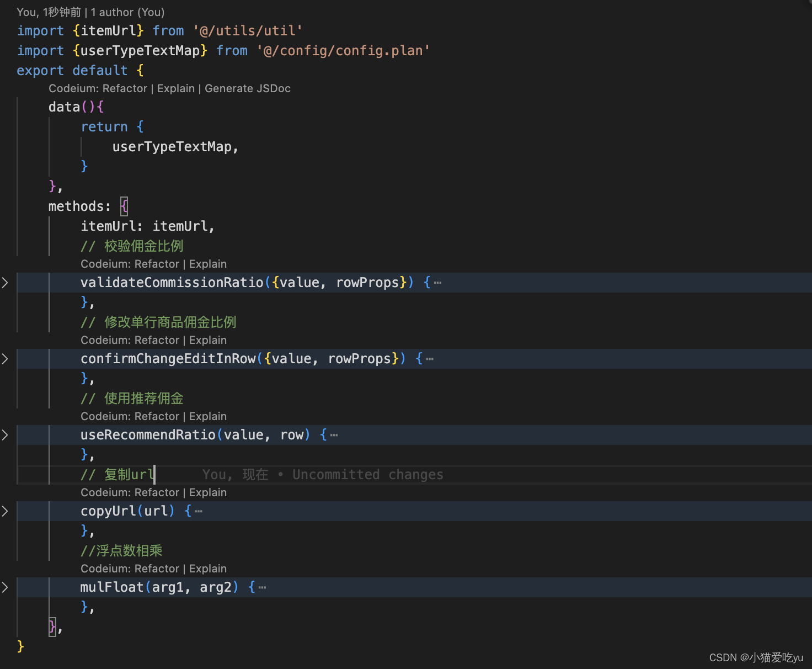Click Refactor above mulFloat

[x=157, y=569]
